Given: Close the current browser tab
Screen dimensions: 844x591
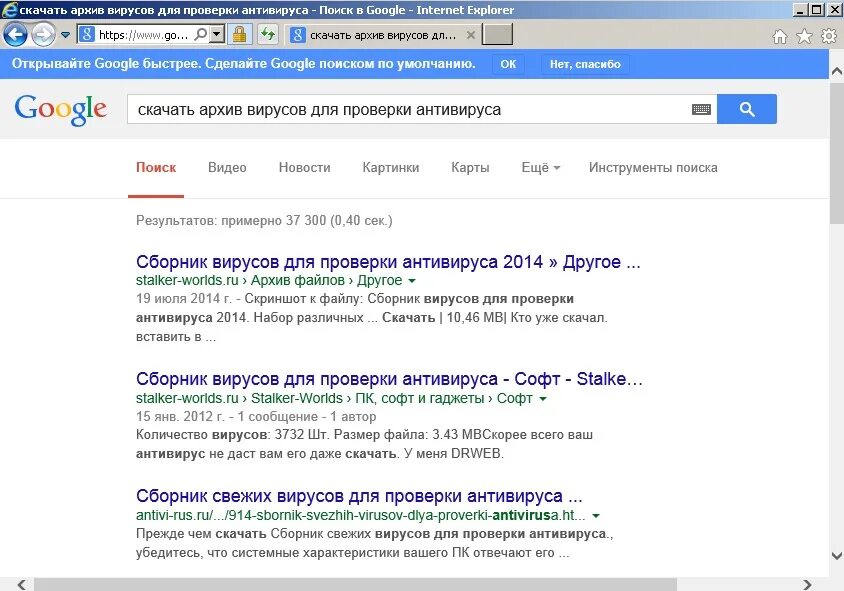Looking at the screenshot, I should (x=470, y=35).
